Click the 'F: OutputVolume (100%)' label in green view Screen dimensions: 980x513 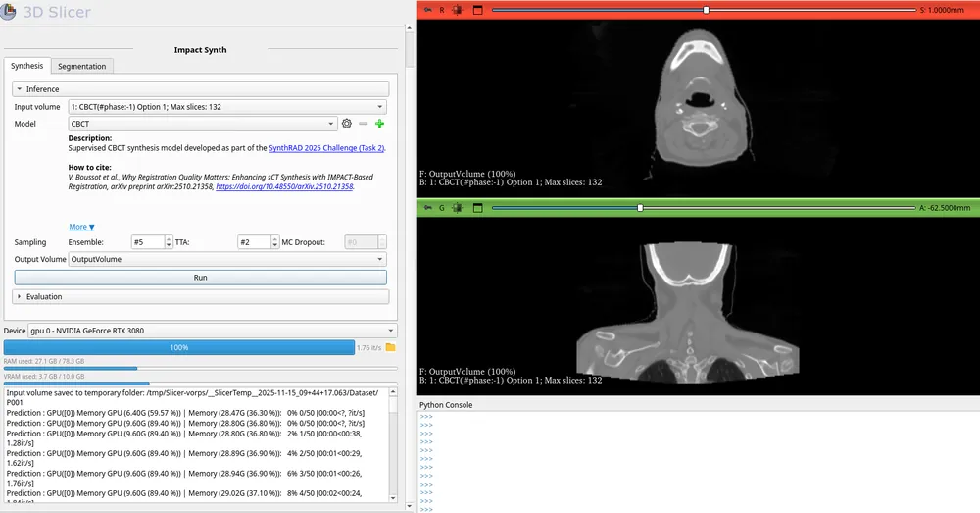[467, 371]
